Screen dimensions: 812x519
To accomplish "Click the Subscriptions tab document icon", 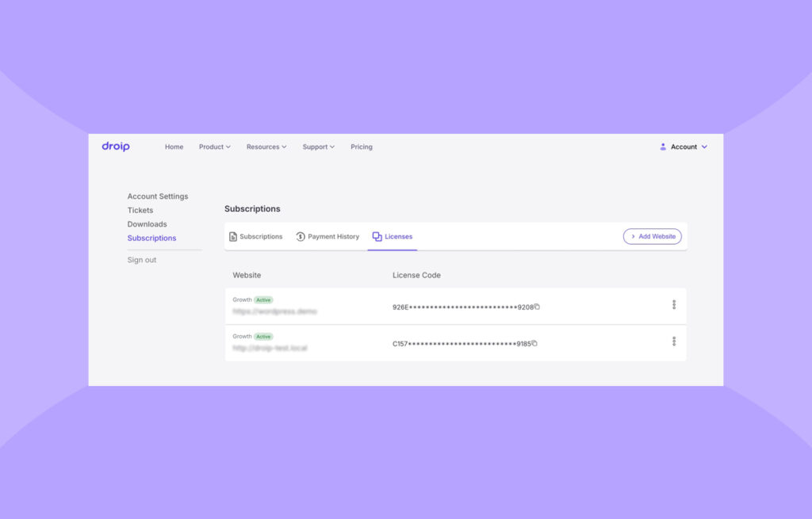I will click(x=233, y=237).
